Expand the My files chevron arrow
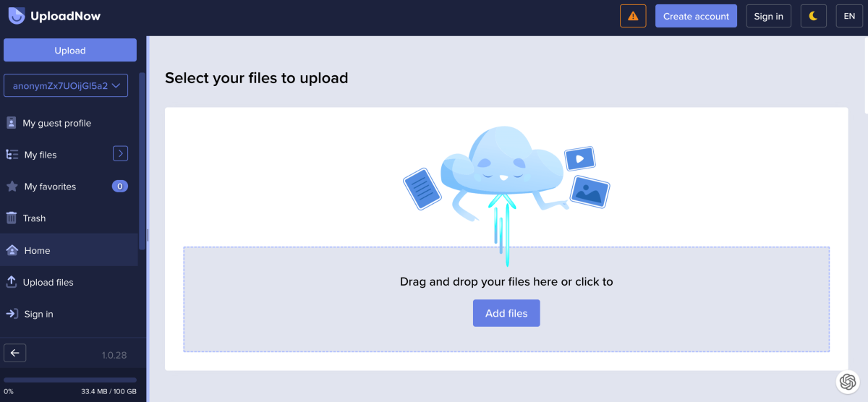The height and width of the screenshot is (402, 868). pyautogui.click(x=120, y=153)
